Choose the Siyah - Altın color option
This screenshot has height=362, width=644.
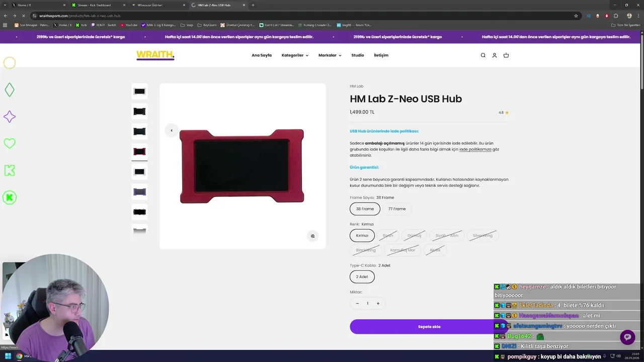coord(447,235)
